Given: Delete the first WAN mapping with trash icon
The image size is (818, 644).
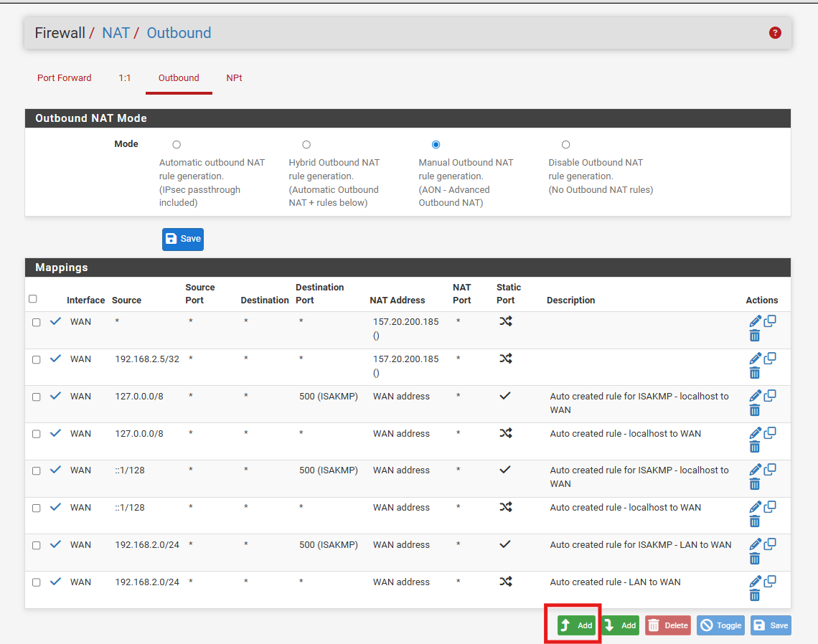Looking at the screenshot, I should point(755,335).
